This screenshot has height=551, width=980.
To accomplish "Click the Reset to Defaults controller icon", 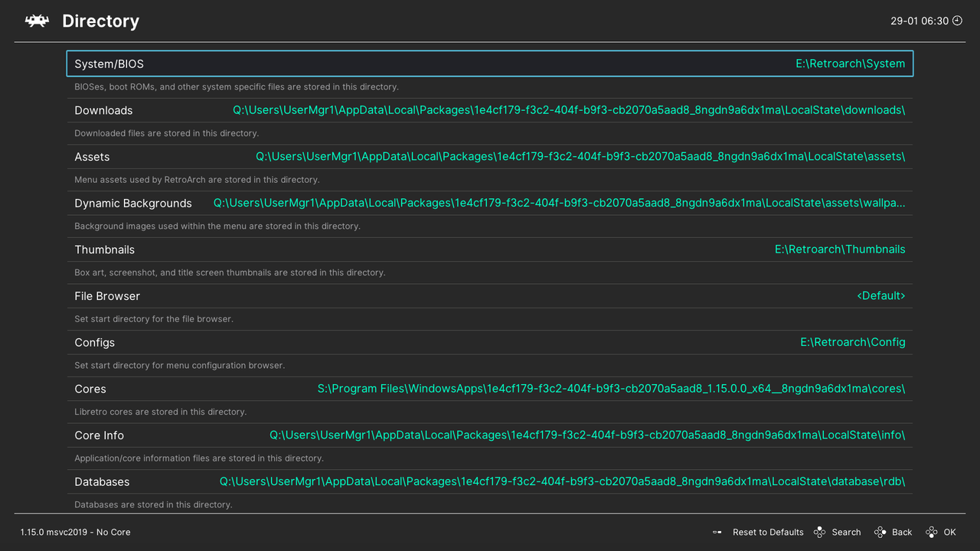I will click(717, 532).
